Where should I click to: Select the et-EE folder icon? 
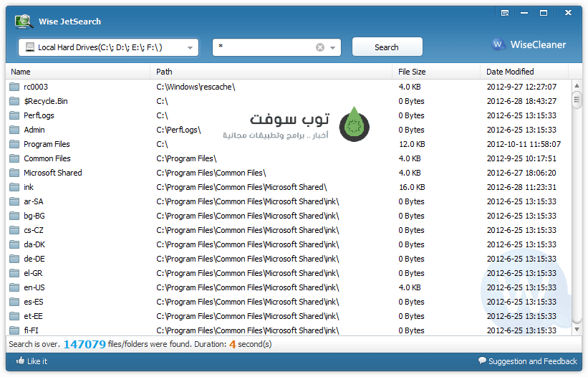[x=14, y=316]
